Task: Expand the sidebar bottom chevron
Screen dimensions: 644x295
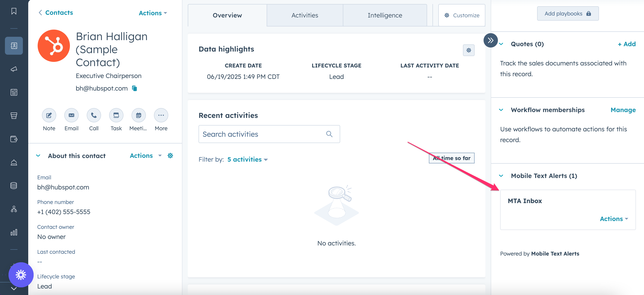Action: click(x=14, y=288)
